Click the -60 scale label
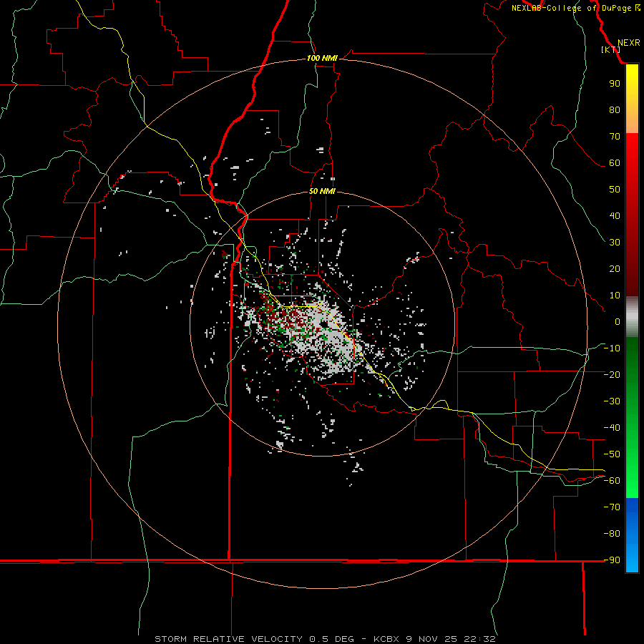Viewport: 644px width, 644px height. pos(612,481)
